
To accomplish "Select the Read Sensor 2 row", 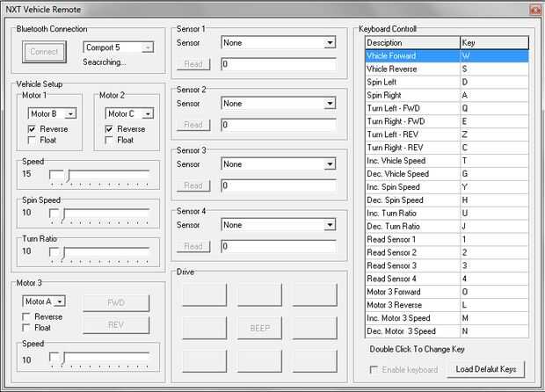I will [x=447, y=252].
